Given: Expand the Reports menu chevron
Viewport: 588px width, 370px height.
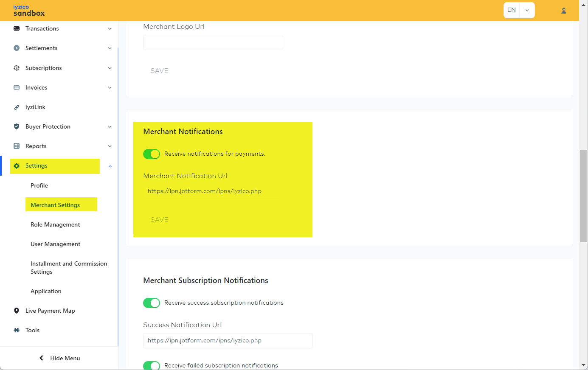Looking at the screenshot, I should click(110, 146).
